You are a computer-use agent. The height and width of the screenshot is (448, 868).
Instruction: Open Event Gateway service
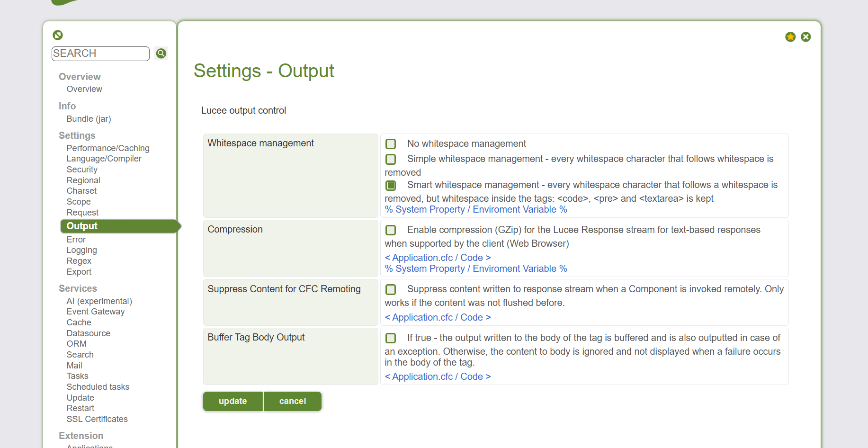[96, 312]
